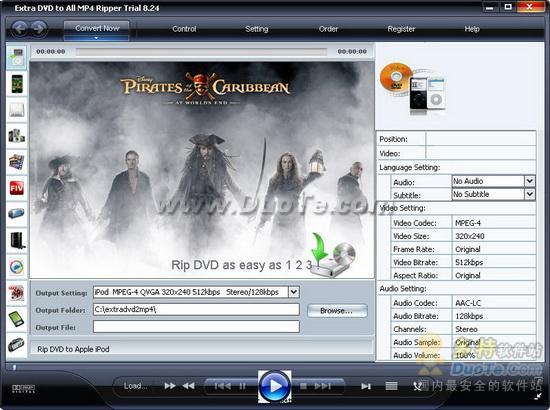Click the Video Bitrate value 512kbps
Image resolution: width=550 pixels, height=410 pixels.
(469, 262)
